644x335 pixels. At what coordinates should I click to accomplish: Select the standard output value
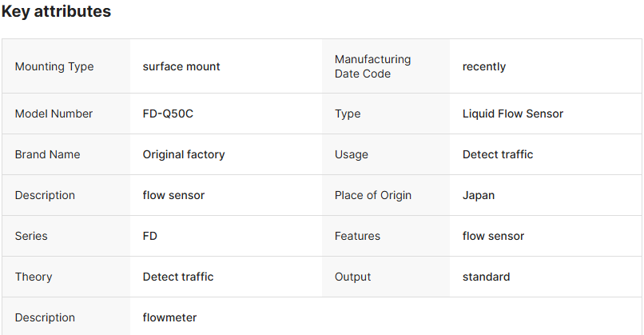point(486,277)
